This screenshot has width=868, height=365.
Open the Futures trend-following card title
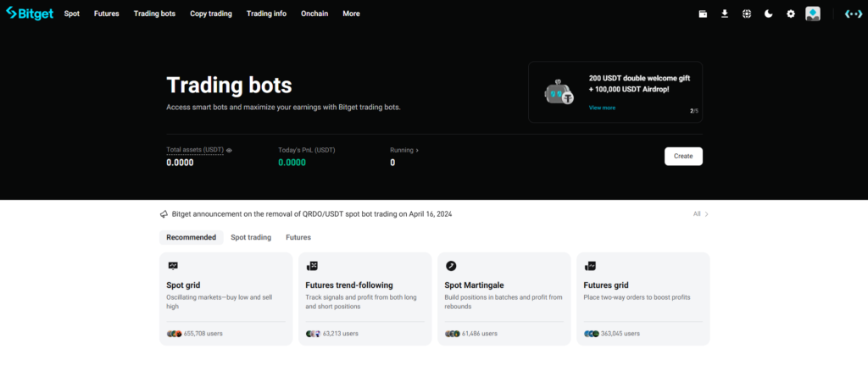348,285
